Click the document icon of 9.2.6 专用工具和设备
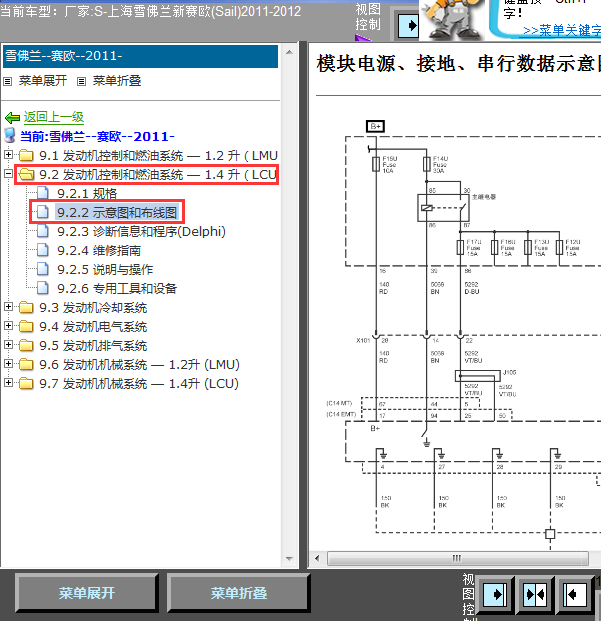The height and width of the screenshot is (621, 601). 42,288
